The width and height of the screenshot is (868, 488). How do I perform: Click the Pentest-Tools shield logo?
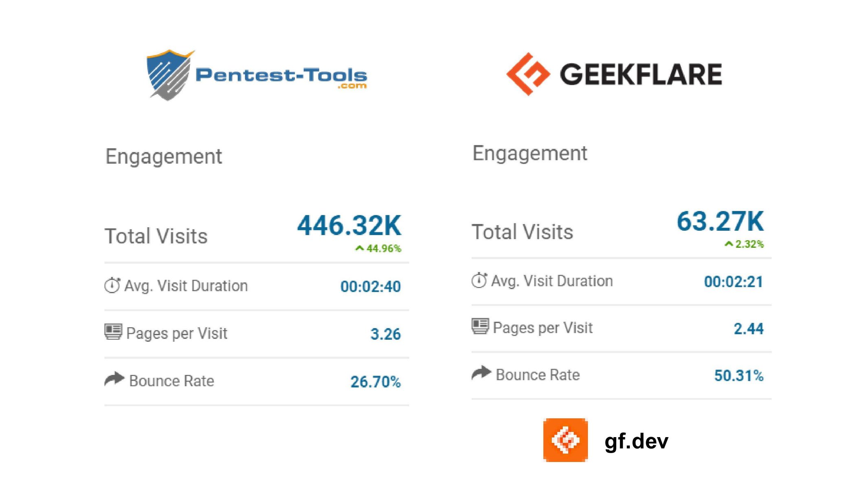169,75
